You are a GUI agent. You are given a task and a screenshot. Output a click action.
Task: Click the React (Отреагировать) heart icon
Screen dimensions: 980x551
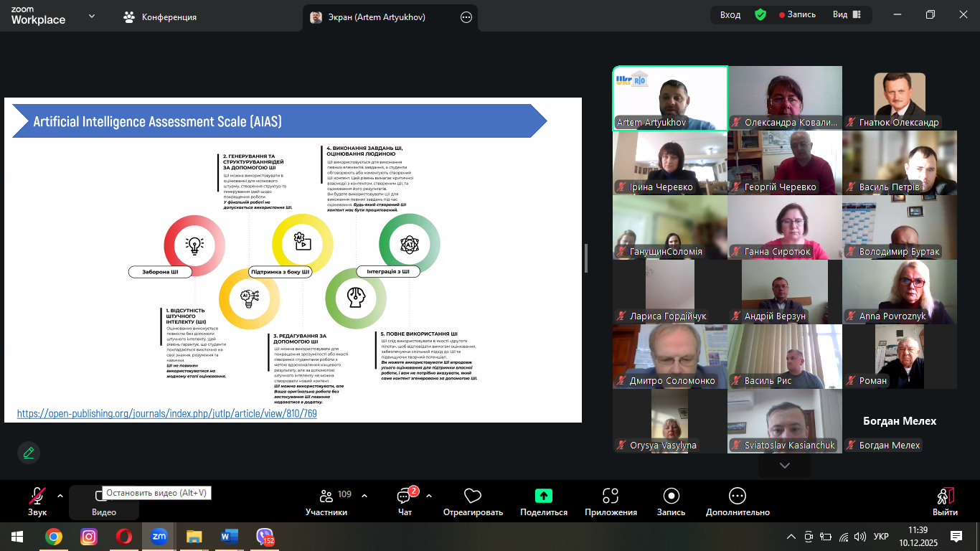[x=472, y=496]
